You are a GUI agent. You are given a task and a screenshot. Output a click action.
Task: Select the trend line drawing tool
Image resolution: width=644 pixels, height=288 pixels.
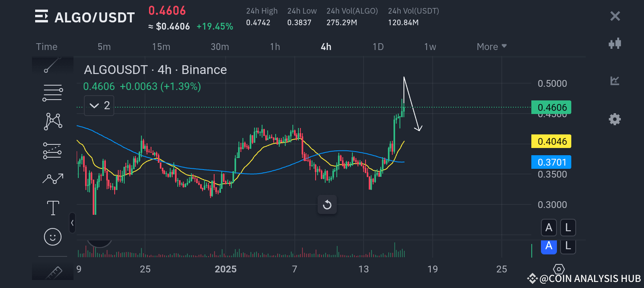coord(53,65)
